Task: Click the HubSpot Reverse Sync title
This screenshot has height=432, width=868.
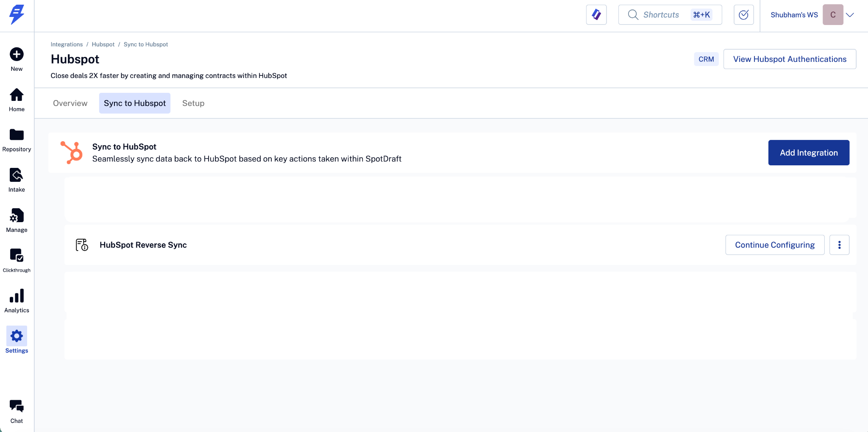Action: [x=143, y=245]
